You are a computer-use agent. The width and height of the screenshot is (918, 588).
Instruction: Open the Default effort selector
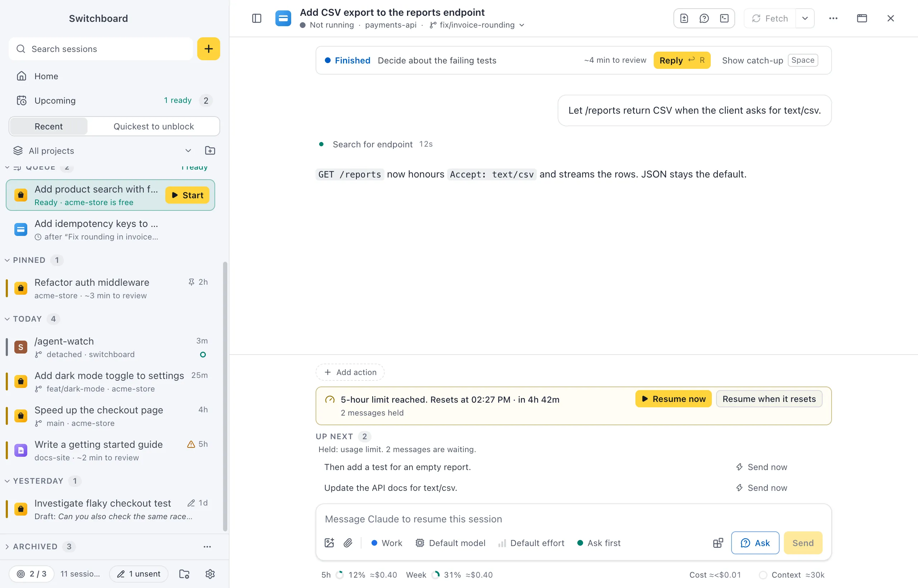coord(531,543)
